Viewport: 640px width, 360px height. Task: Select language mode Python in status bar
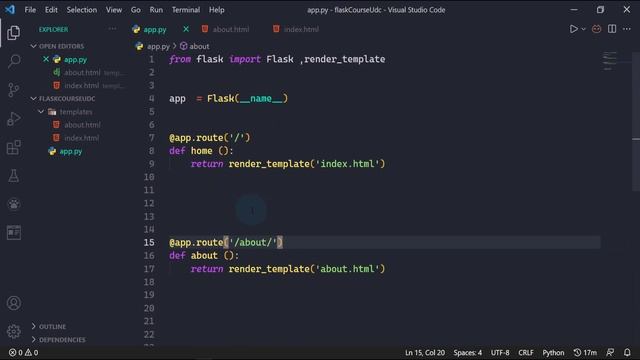[x=553, y=352]
